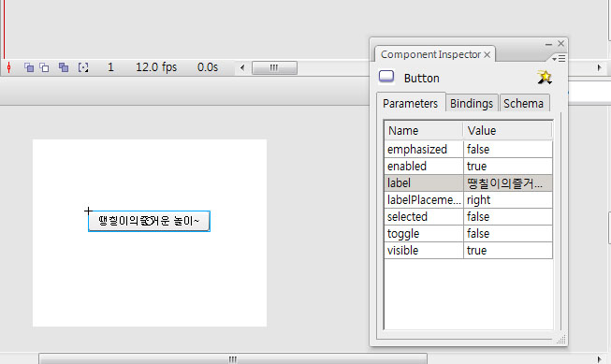Select the visible parameter name
Viewport: 611px width, 364px height.
[x=424, y=251]
